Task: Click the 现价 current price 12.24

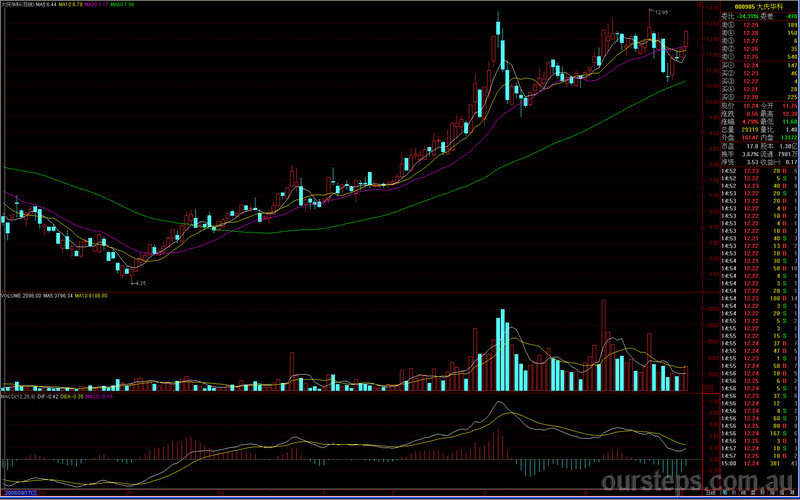Action: tap(751, 106)
